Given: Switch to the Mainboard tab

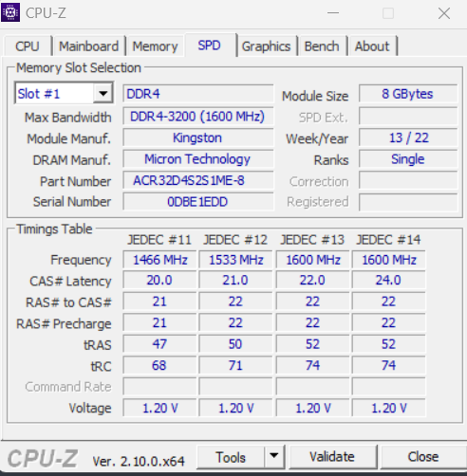Looking at the screenshot, I should (x=89, y=46).
